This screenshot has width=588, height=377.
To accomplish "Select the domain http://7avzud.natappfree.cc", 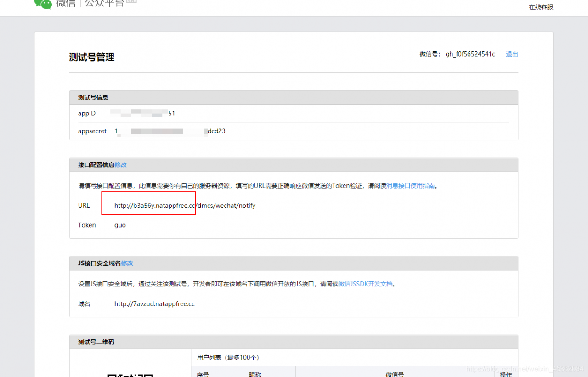I will click(154, 304).
